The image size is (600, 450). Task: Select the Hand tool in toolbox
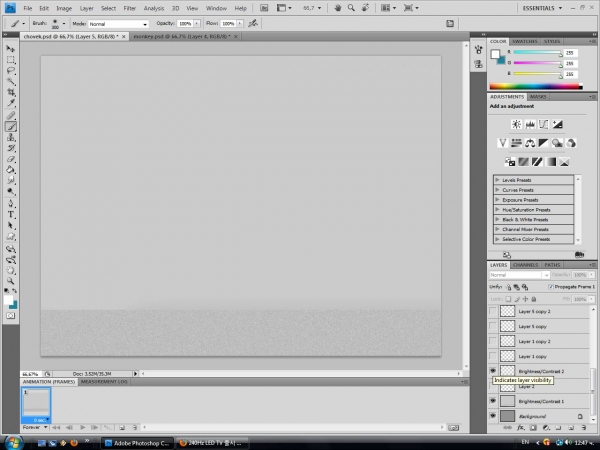click(11, 270)
